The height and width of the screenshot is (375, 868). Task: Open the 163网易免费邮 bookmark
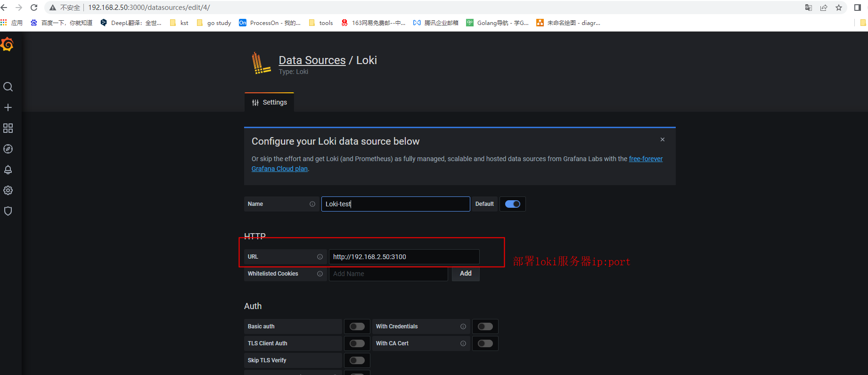tap(373, 23)
